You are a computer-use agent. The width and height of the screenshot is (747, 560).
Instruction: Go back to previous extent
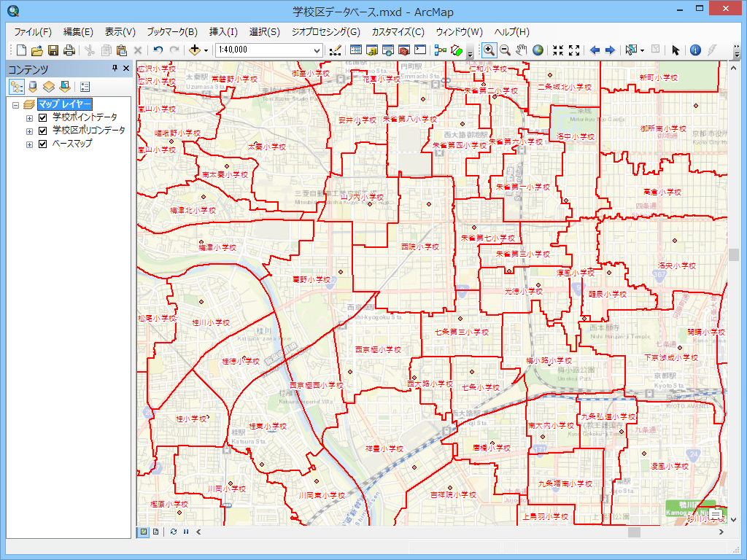pyautogui.click(x=595, y=50)
